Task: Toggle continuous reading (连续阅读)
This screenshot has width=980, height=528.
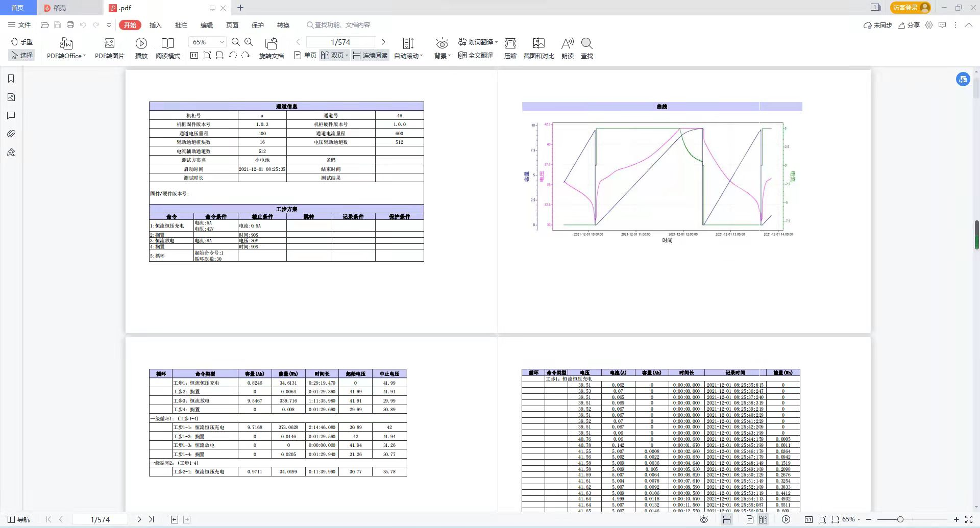Action: point(370,55)
